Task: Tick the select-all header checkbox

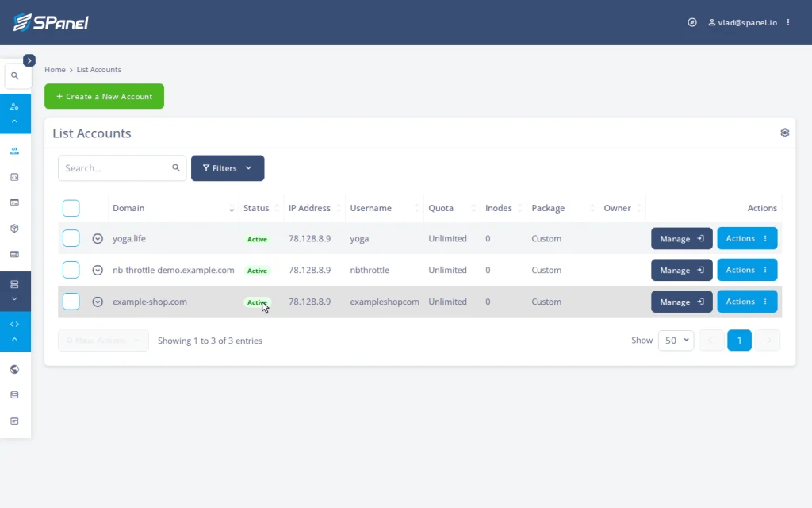Action: pos(71,208)
